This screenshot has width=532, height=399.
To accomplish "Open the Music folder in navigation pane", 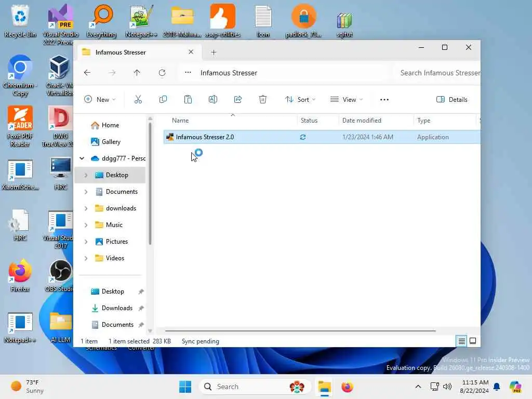I will (114, 225).
